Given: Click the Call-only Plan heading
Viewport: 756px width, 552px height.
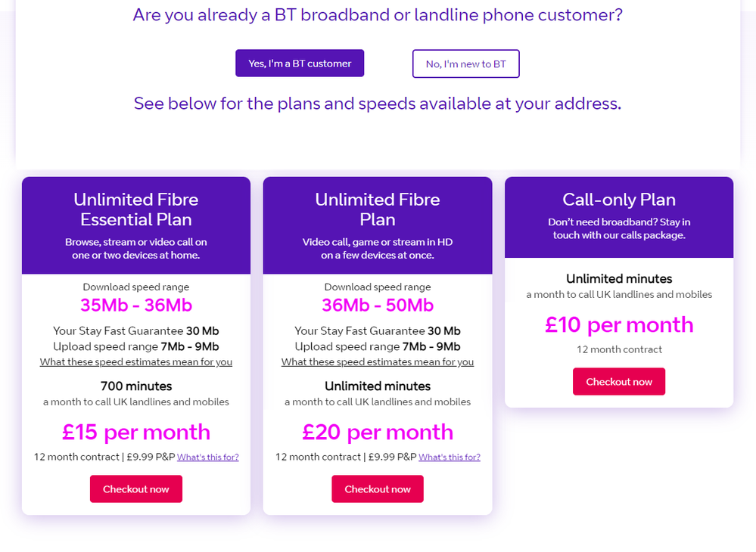Looking at the screenshot, I should coord(619,200).
